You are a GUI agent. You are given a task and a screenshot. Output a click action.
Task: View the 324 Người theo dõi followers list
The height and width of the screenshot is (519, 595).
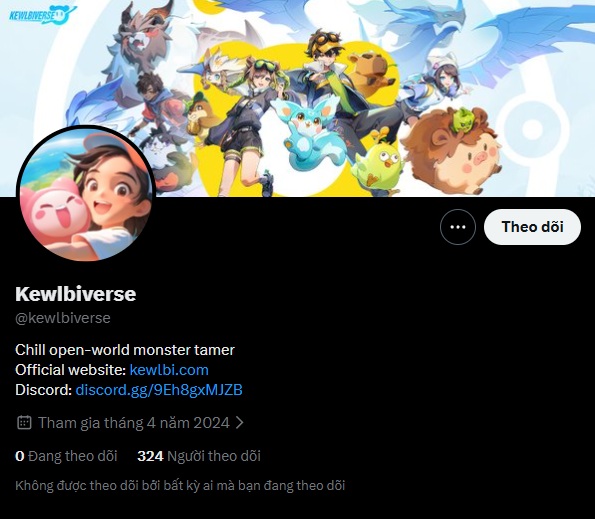click(x=199, y=456)
